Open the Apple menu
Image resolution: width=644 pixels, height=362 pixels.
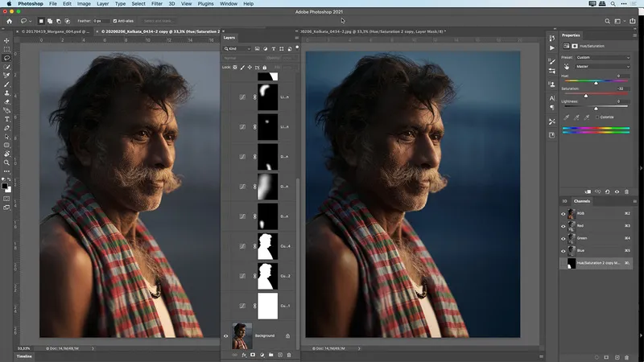9,4
